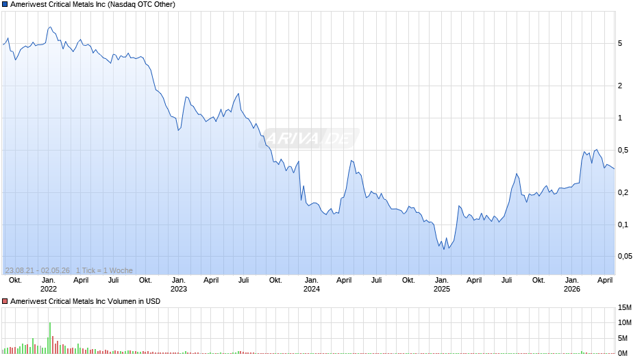Click the volume axis label '0M'
This screenshot has height=360, width=644.
623,353
